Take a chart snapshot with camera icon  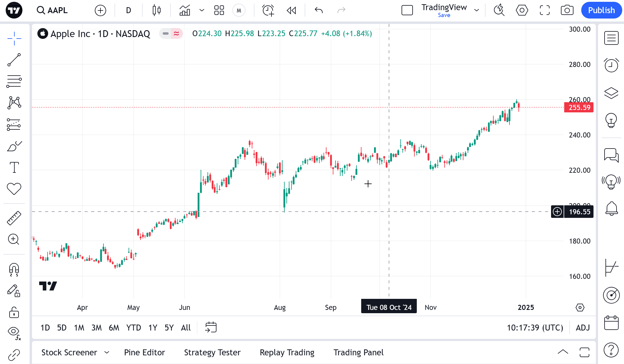click(x=567, y=10)
